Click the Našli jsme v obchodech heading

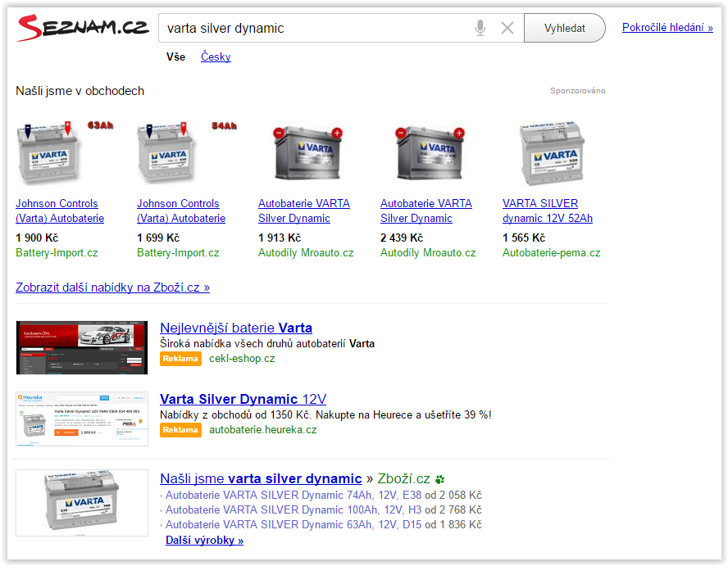tap(80, 91)
